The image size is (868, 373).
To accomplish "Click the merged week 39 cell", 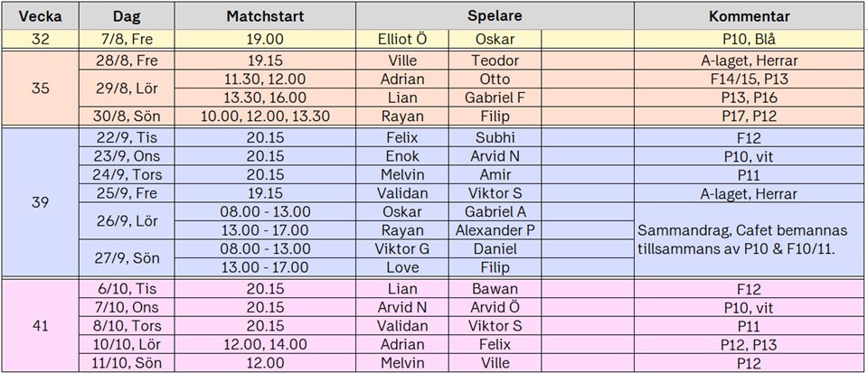I will (40, 202).
